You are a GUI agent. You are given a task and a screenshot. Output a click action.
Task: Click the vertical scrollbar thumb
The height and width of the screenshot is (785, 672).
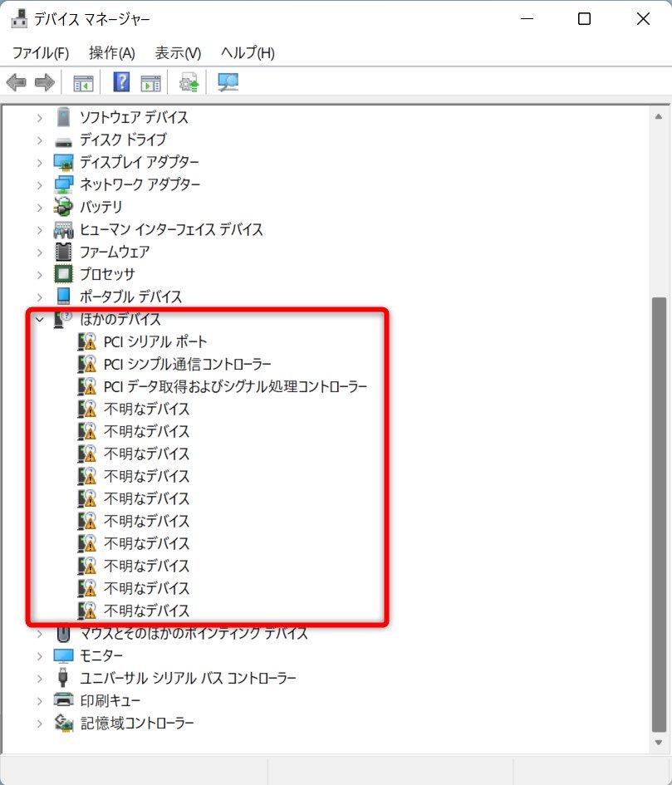point(659,515)
